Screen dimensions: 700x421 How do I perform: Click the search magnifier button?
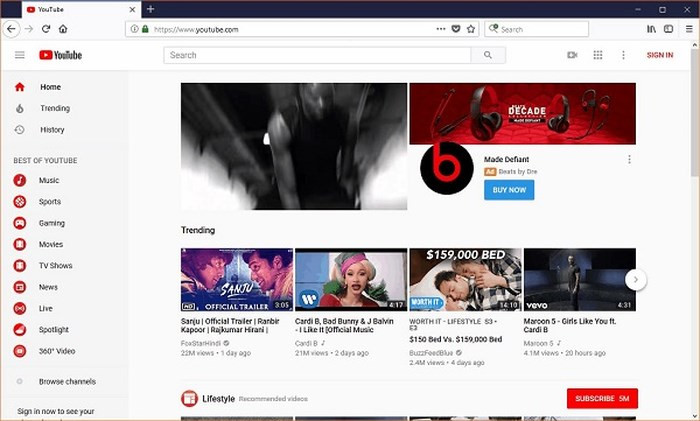(x=487, y=55)
